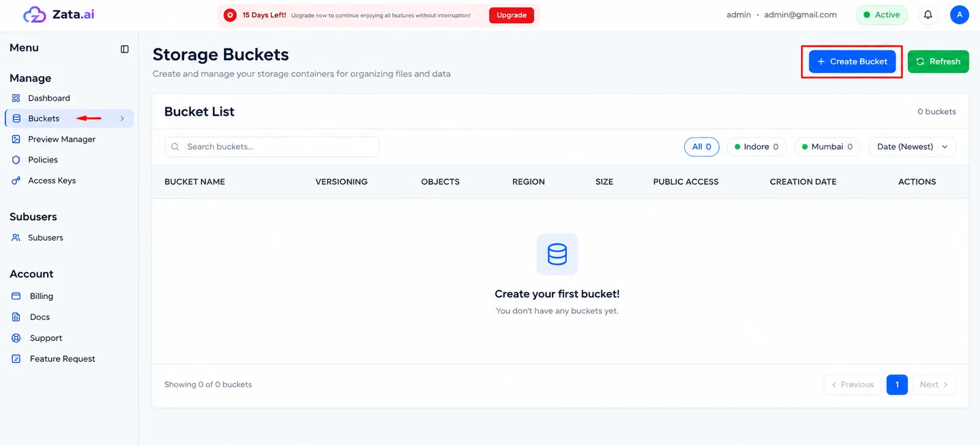Filter buckets by Indore region
This screenshot has height=445, width=980.
[x=756, y=146]
